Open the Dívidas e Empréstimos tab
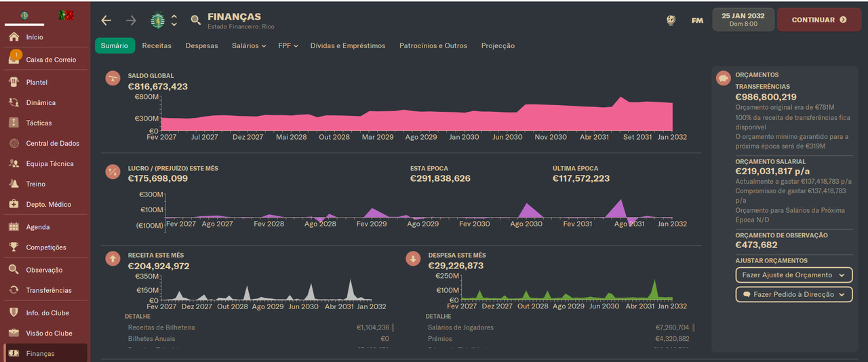This screenshot has width=868, height=362. [348, 45]
